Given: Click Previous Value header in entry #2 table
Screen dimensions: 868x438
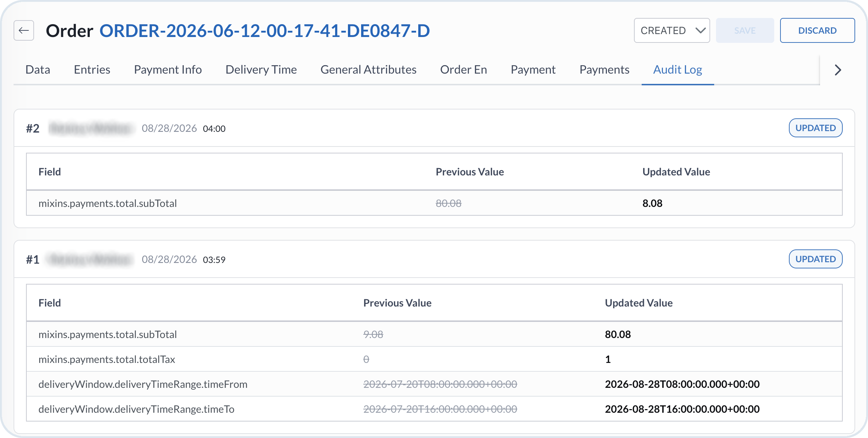Looking at the screenshot, I should pyautogui.click(x=470, y=172).
